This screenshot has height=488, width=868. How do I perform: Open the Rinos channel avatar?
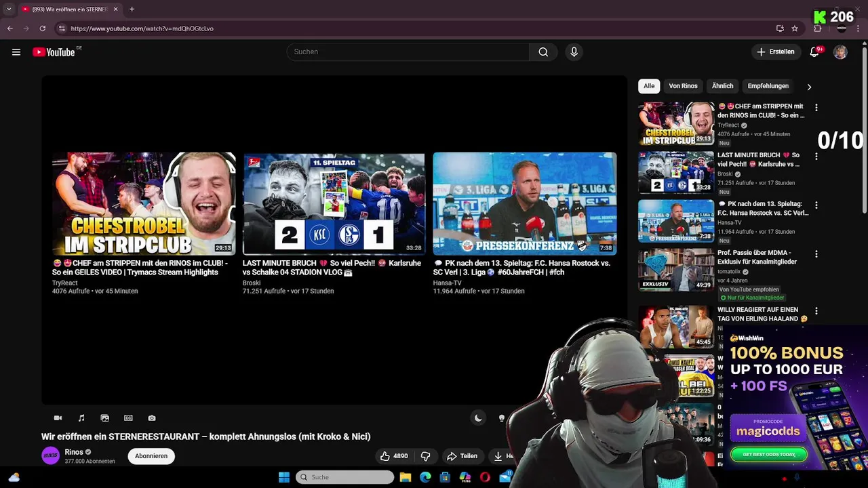tap(50, 456)
